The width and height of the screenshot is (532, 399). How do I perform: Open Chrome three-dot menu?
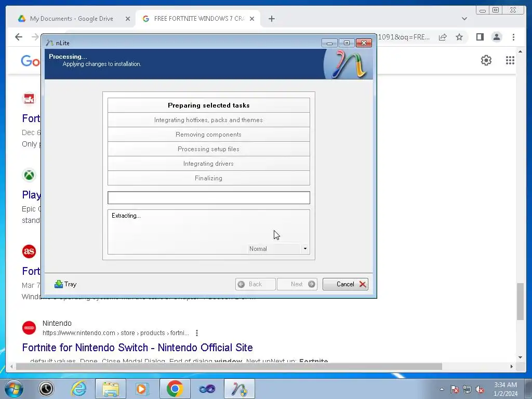[513, 37]
